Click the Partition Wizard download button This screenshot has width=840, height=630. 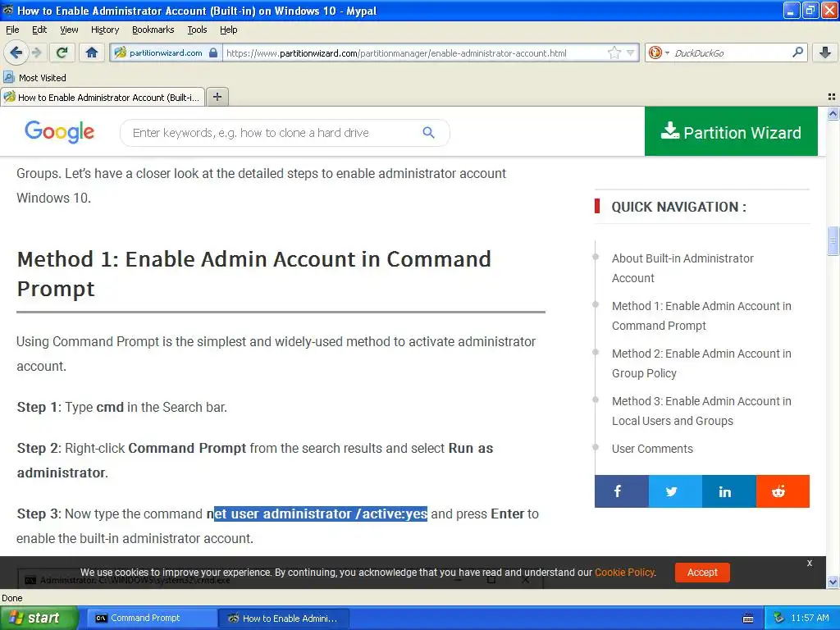click(731, 132)
